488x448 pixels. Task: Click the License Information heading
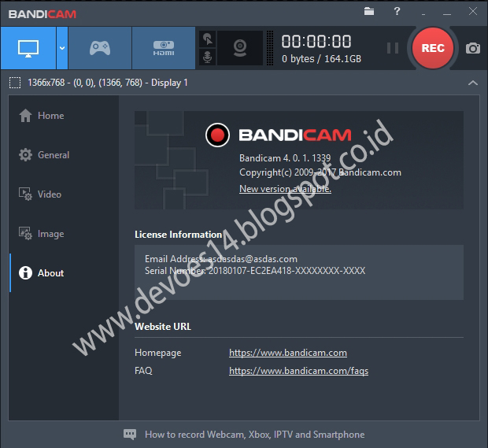pos(179,235)
